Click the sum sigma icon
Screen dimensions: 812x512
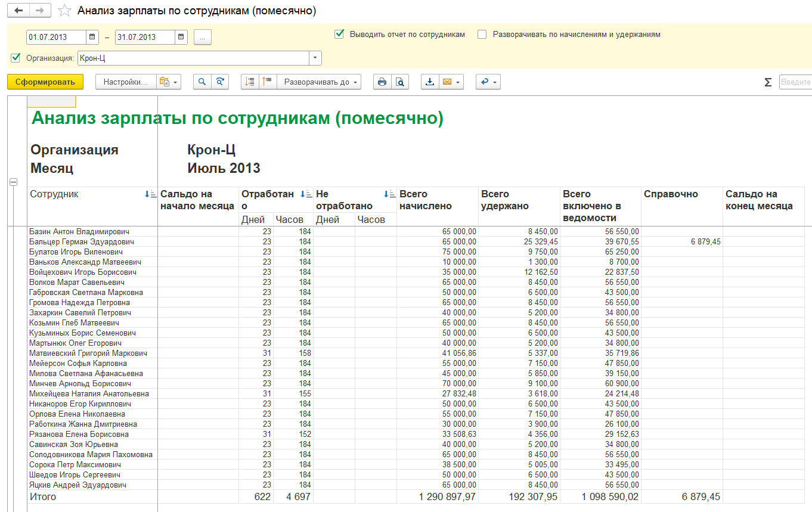768,82
